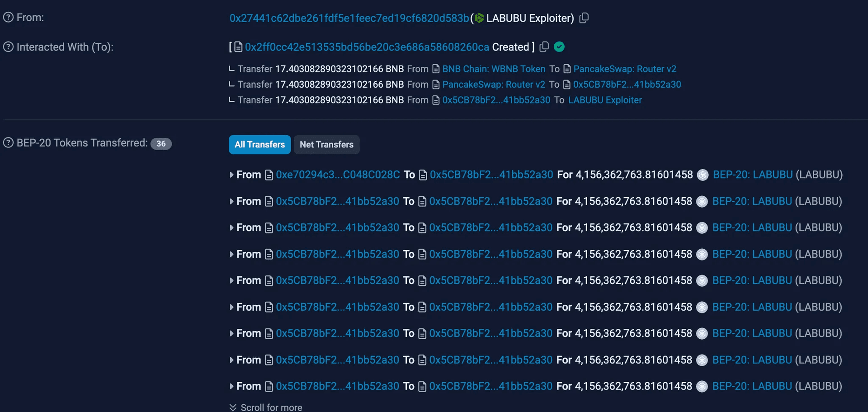Viewport: 868px width, 412px height.
Task: Open the sender address 0x27441c62 link
Action: [349, 18]
